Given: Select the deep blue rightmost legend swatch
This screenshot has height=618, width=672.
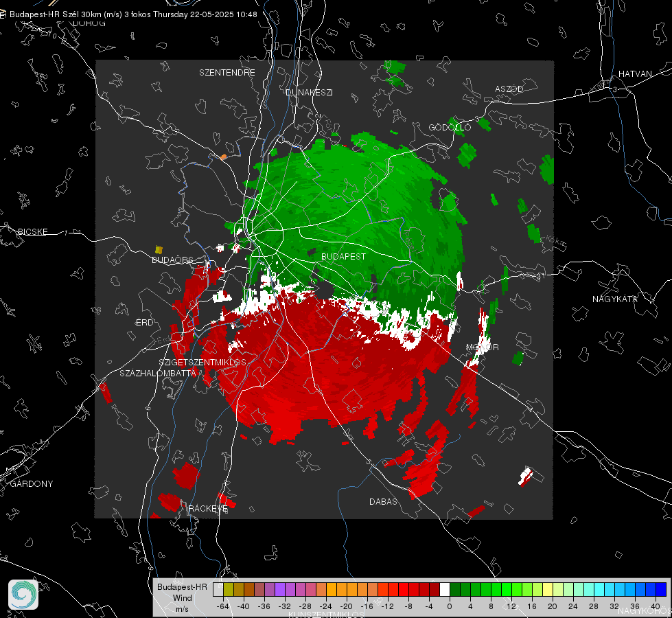Looking at the screenshot, I should click(x=661, y=589).
